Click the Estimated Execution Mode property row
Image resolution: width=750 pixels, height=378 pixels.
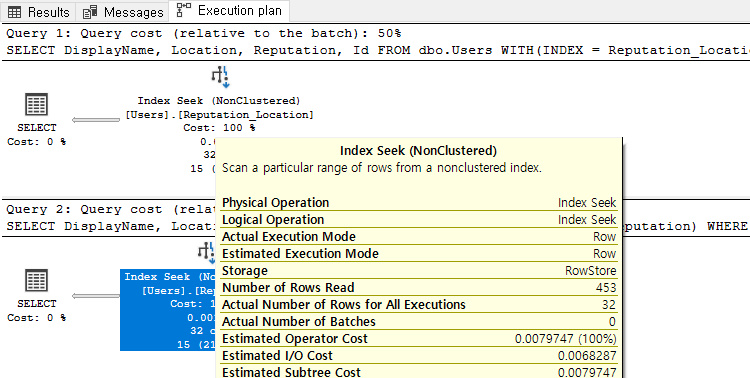(x=419, y=254)
